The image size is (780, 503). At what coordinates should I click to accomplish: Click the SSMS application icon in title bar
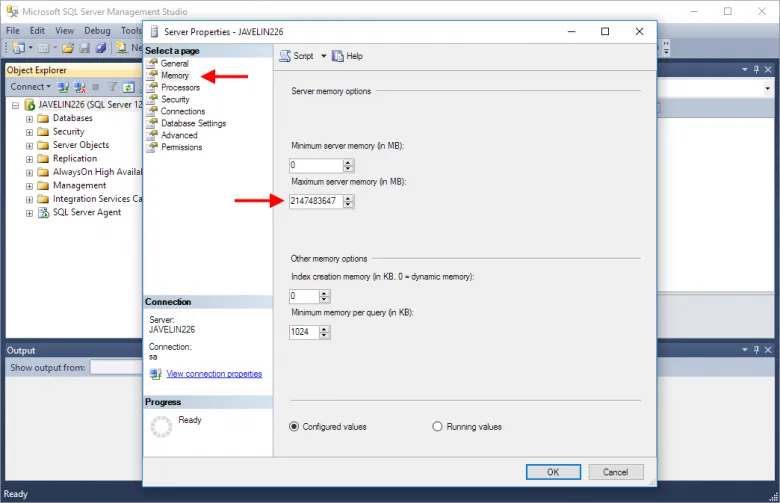tap(12, 11)
